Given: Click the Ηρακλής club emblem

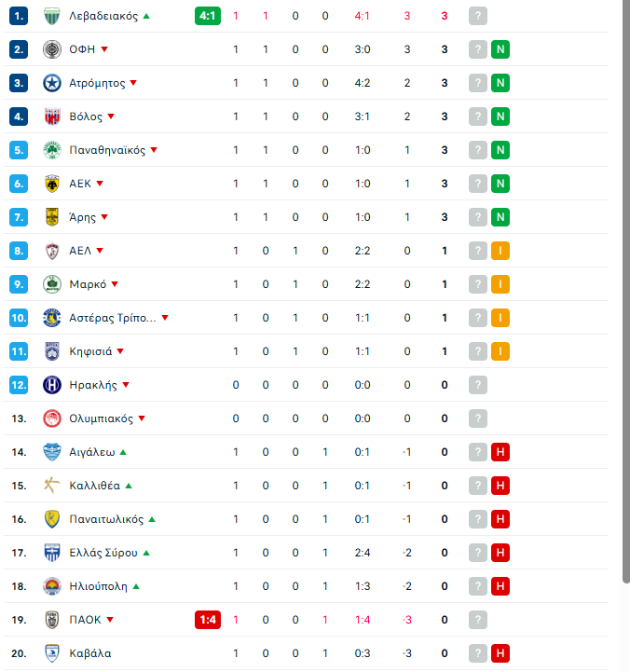Looking at the screenshot, I should pyautogui.click(x=52, y=385).
